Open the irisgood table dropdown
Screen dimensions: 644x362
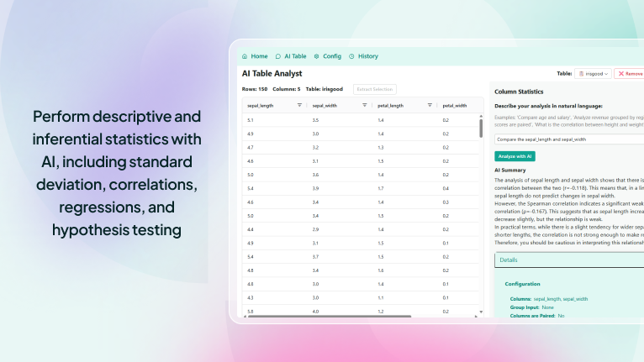(593, 74)
